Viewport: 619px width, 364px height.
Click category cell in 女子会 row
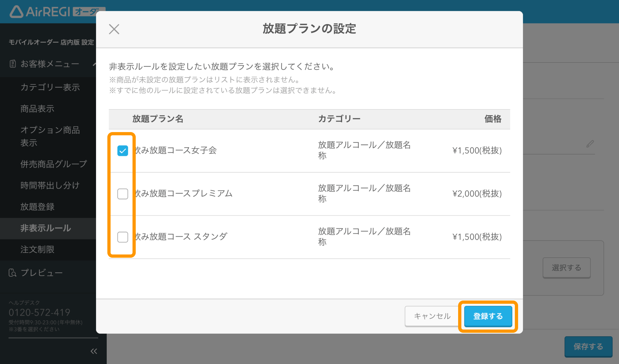[364, 150]
